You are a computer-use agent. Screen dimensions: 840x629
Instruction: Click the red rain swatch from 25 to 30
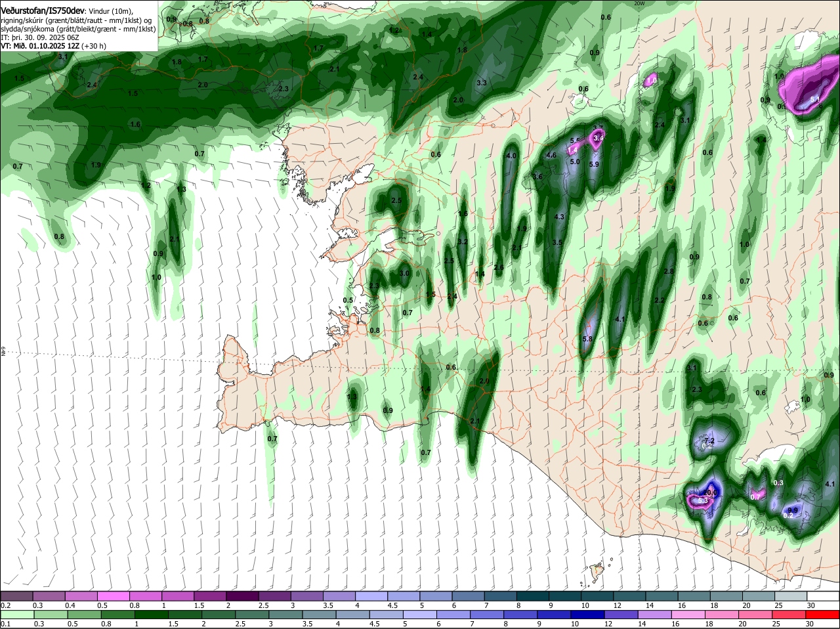click(789, 615)
